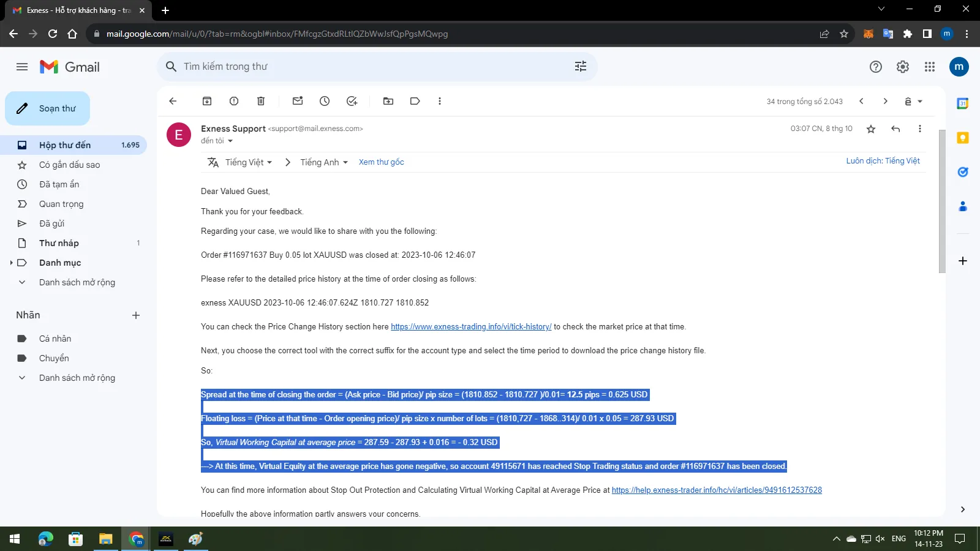Viewport: 980px width, 551px height.
Task: Archive this email
Action: click(207, 101)
